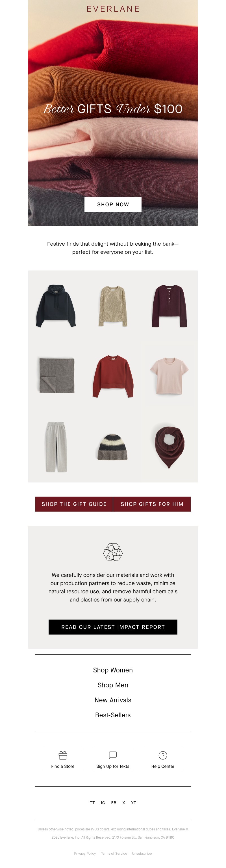
Task: Open the IG social link
Action: pos(103,803)
